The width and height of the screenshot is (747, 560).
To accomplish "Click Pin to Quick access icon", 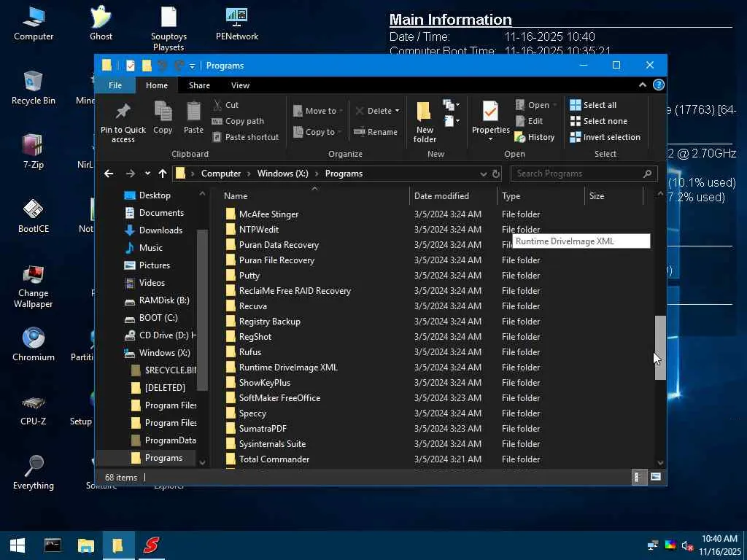I will click(x=123, y=112).
